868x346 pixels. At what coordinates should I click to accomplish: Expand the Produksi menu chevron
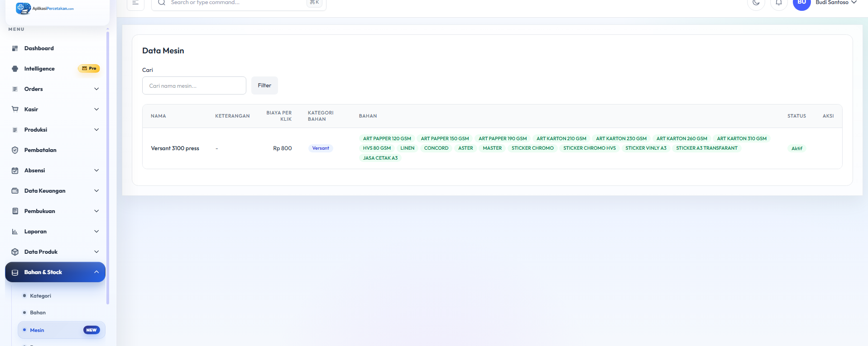[96, 130]
